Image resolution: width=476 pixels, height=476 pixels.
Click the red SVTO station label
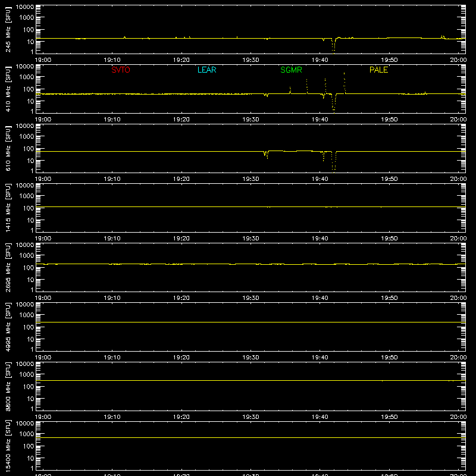click(121, 70)
